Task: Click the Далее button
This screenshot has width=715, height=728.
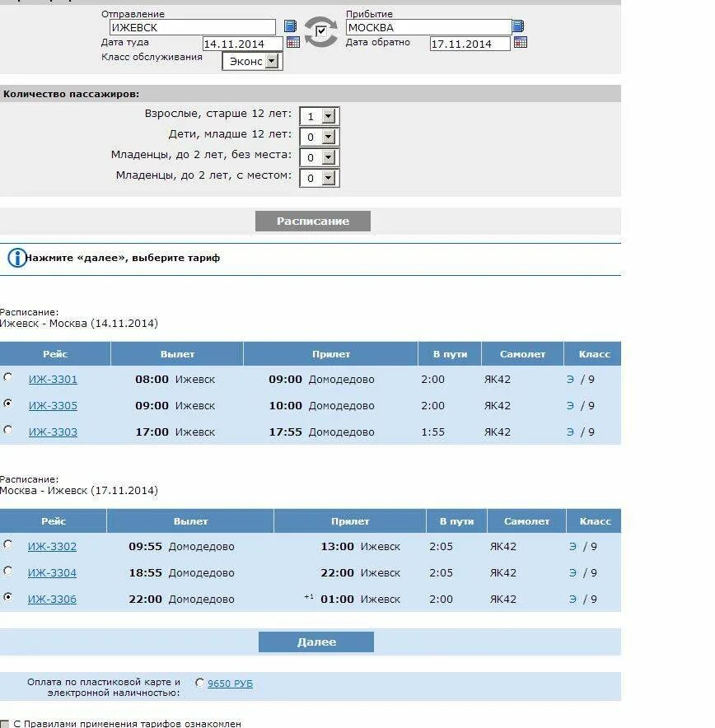Action: 316,642
